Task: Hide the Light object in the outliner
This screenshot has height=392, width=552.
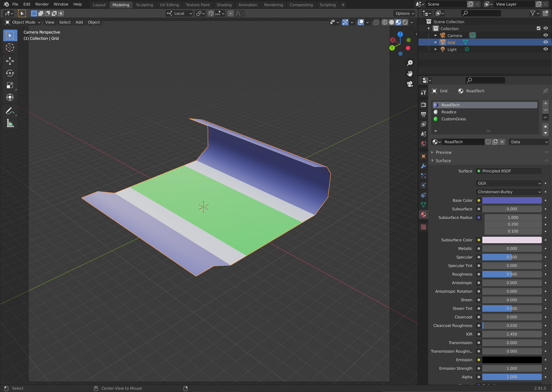Action: tap(546, 49)
